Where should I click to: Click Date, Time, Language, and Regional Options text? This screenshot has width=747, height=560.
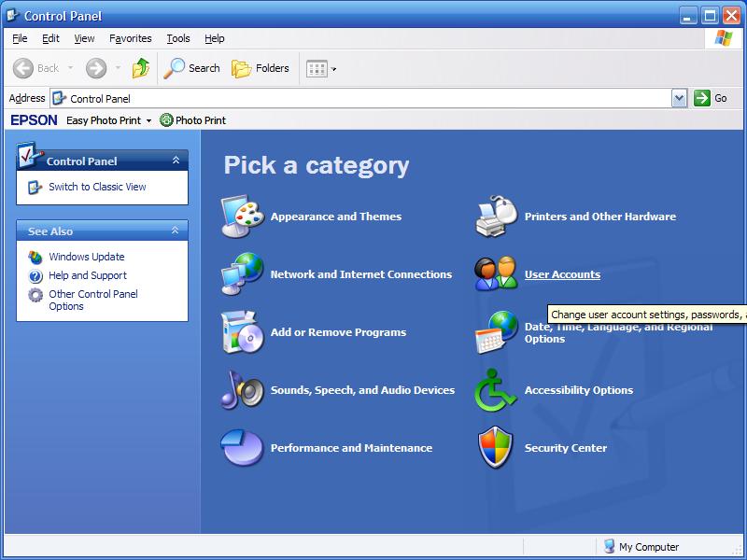[618, 333]
